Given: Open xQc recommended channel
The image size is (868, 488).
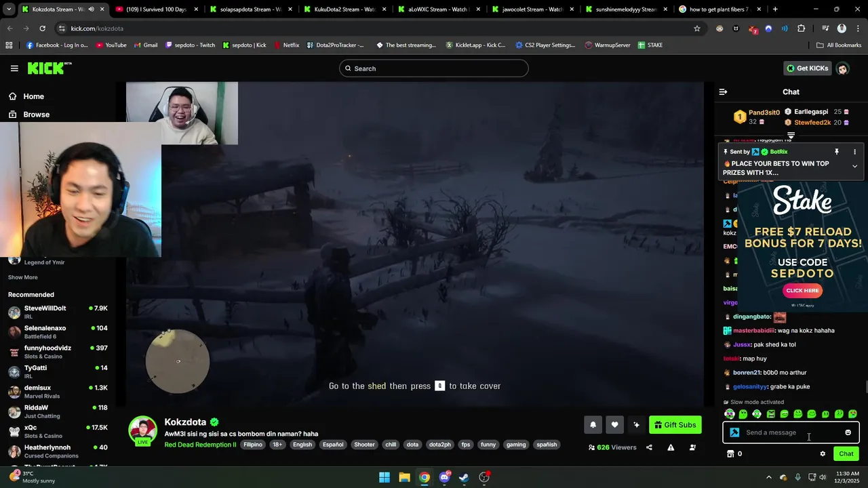Looking at the screenshot, I should [58, 432].
